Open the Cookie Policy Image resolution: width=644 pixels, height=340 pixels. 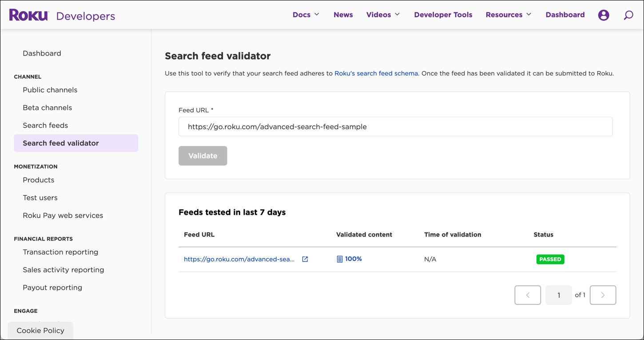pos(40,330)
